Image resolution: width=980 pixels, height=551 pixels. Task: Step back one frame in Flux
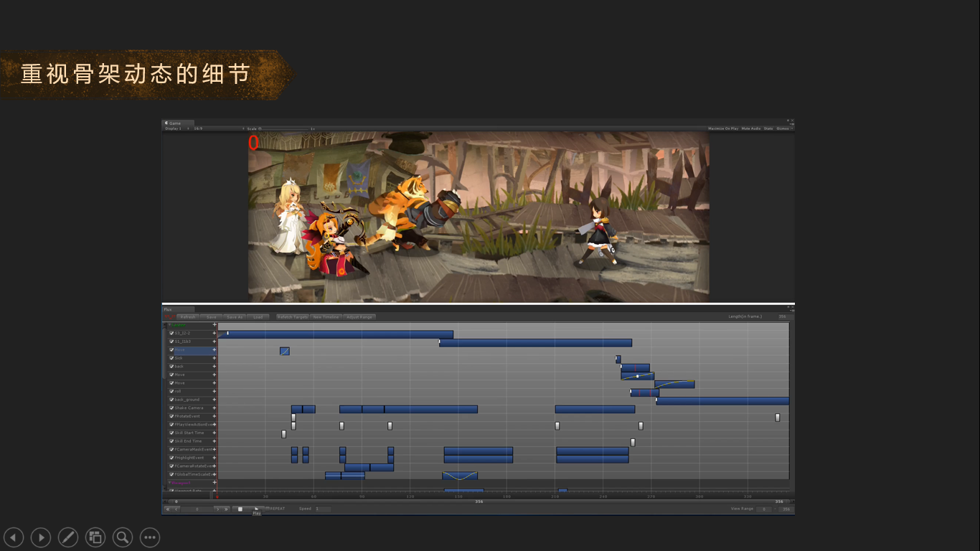[176, 509]
